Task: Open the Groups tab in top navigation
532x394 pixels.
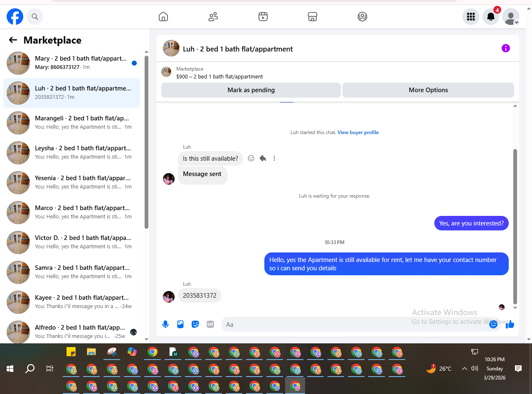Action: coord(362,17)
